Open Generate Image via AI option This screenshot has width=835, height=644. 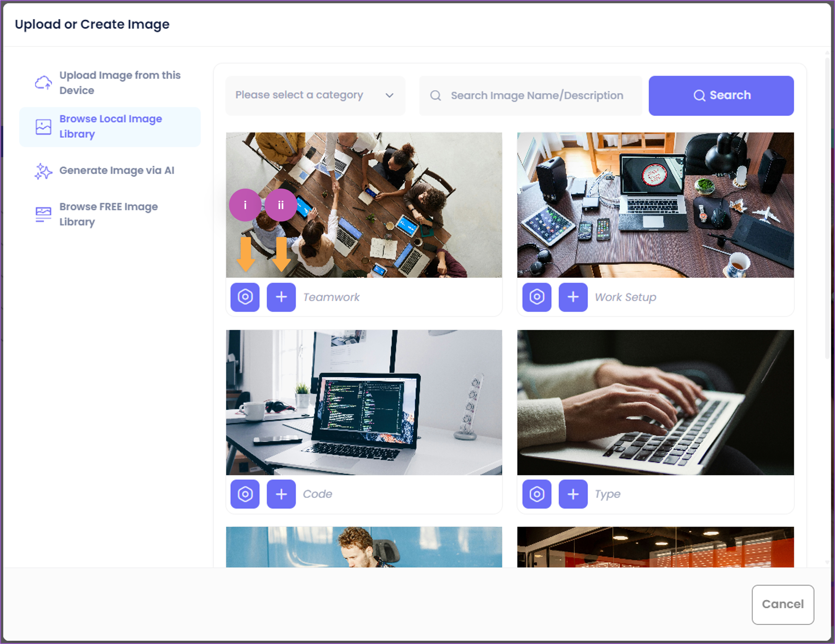tap(110, 171)
